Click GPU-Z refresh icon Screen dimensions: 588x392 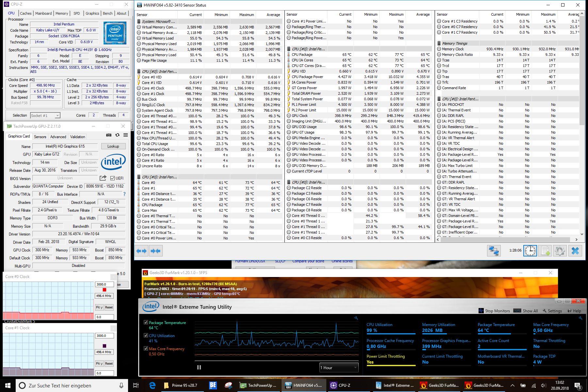pyautogui.click(x=117, y=135)
